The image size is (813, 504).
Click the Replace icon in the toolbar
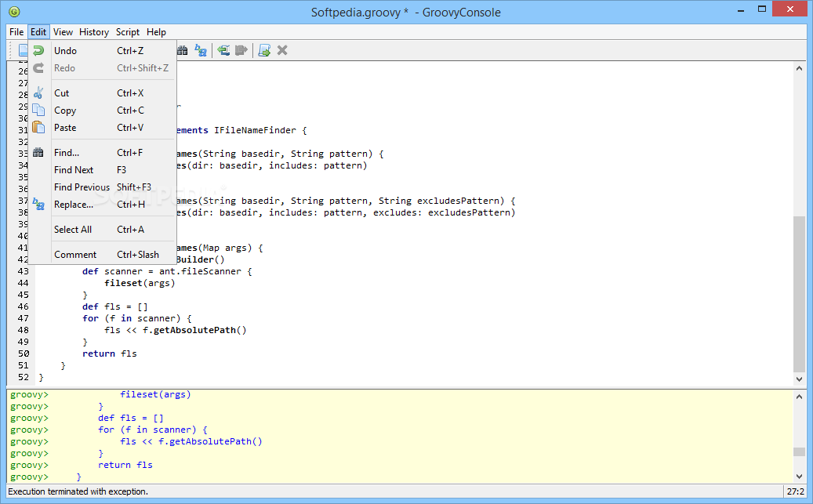(x=201, y=50)
